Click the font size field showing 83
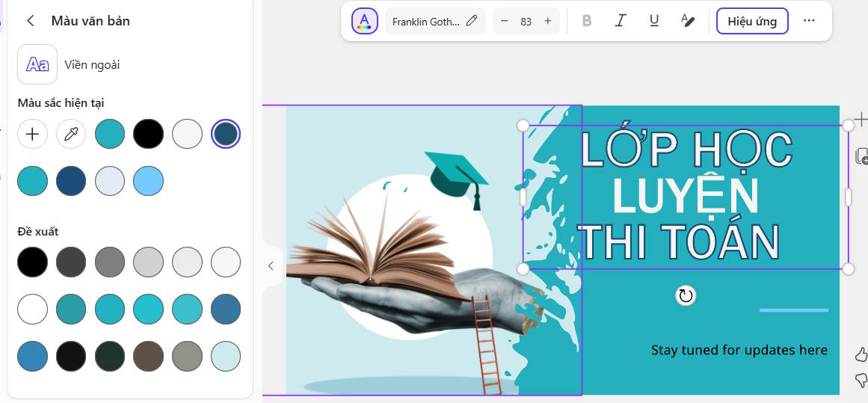The width and height of the screenshot is (868, 403). (x=526, y=21)
